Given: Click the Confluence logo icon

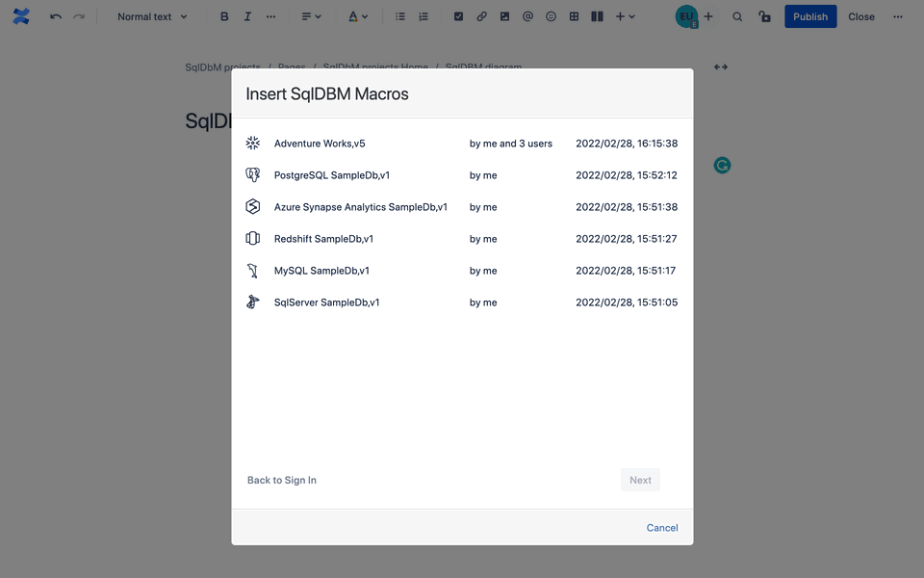Looking at the screenshot, I should [21, 16].
